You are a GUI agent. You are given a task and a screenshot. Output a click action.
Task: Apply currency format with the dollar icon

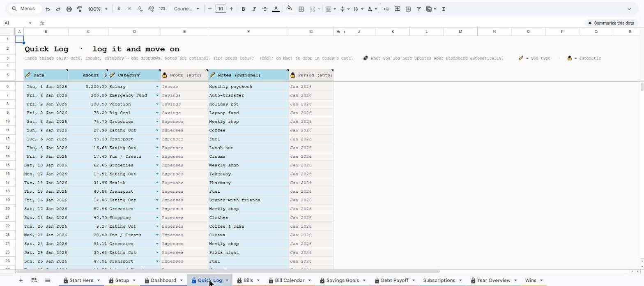point(119,9)
